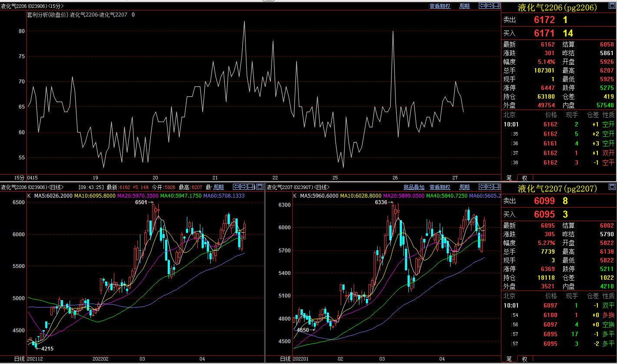Click limit-up price 6447 in pg2206 panel
617x364 pixels.
(x=547, y=88)
